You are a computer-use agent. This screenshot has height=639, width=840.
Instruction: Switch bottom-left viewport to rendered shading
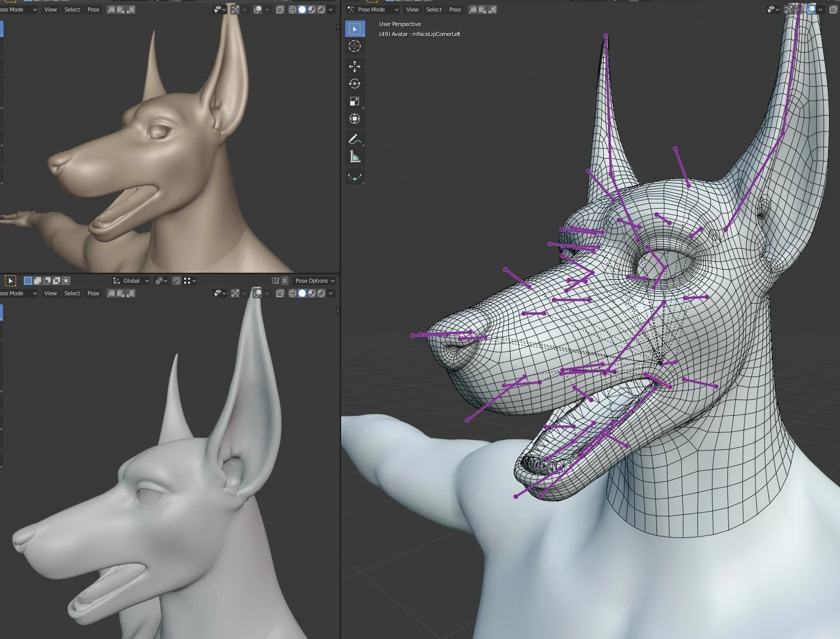(321, 293)
